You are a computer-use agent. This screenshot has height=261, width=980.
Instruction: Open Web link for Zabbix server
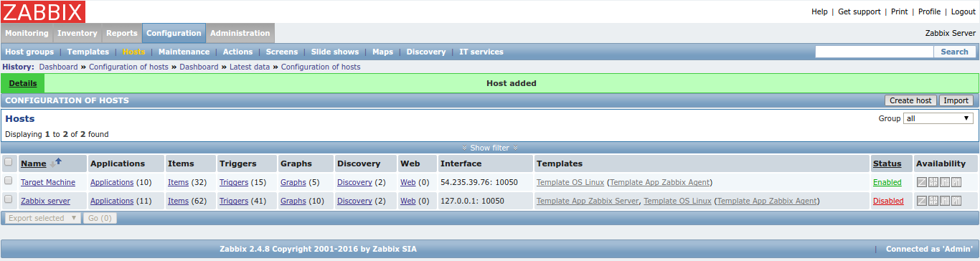click(x=408, y=201)
